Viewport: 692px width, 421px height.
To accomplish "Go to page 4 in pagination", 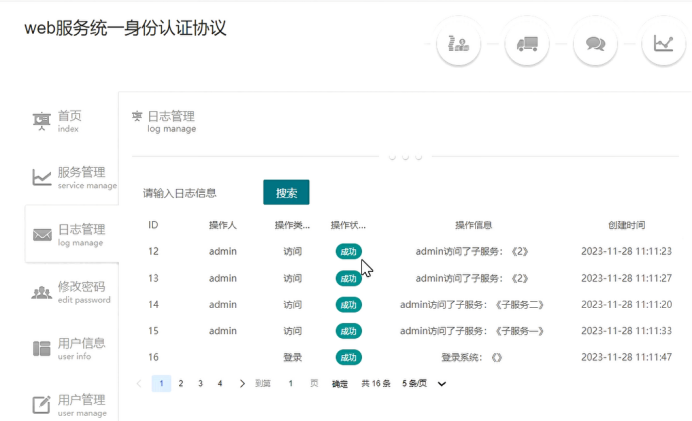I will [x=220, y=383].
